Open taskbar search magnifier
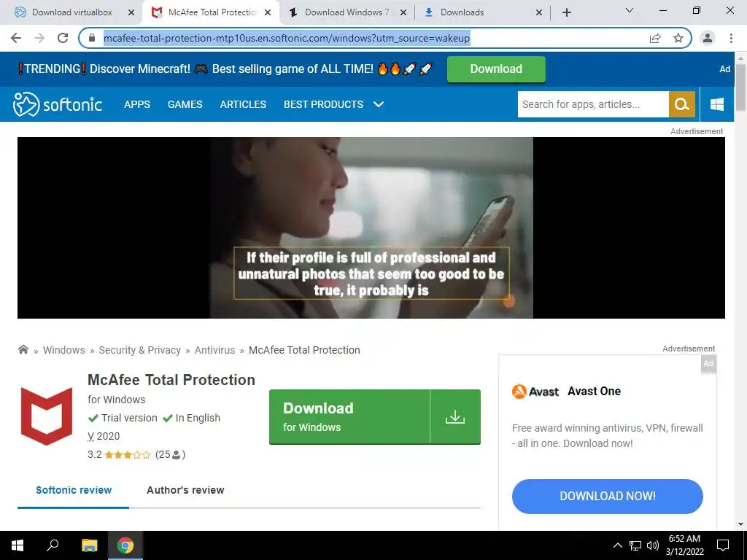The width and height of the screenshot is (747, 560). (53, 545)
